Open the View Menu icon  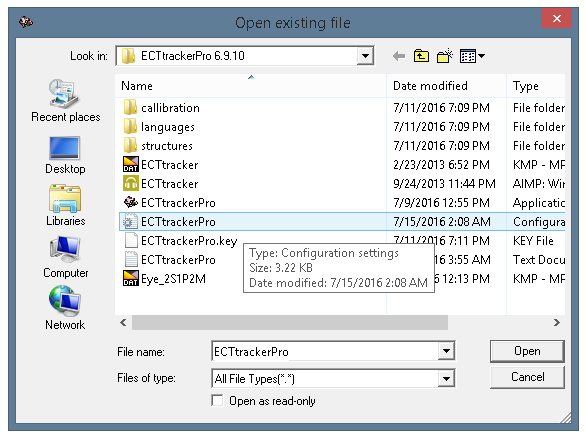(x=468, y=56)
